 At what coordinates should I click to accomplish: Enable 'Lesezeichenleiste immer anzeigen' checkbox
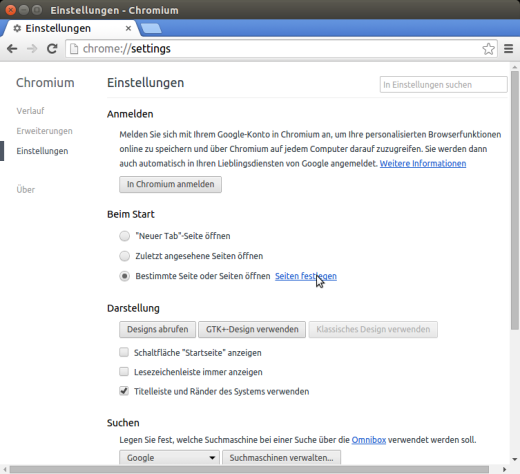click(124, 372)
